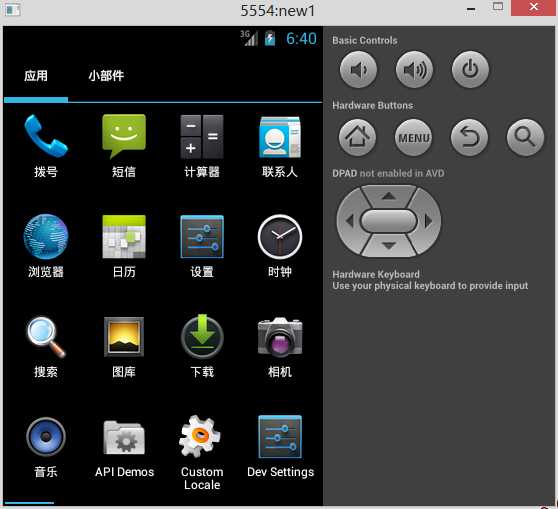Tap the battery charging status icon
558x509 pixels.
coord(270,38)
